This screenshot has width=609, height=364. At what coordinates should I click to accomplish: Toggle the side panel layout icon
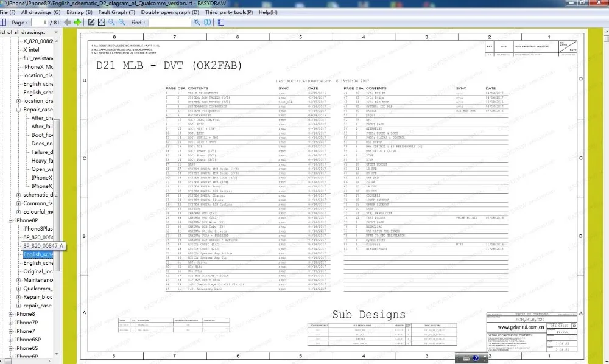2,22
